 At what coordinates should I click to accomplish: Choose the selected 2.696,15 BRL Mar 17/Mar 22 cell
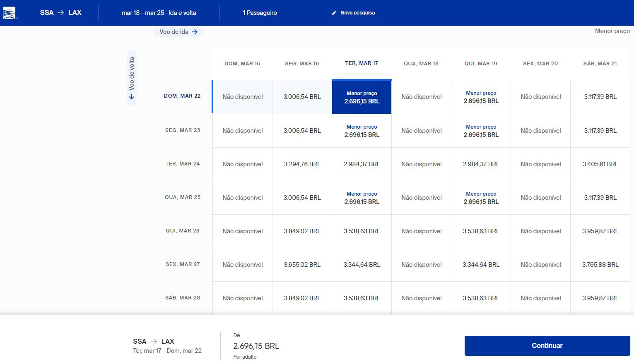tap(362, 97)
